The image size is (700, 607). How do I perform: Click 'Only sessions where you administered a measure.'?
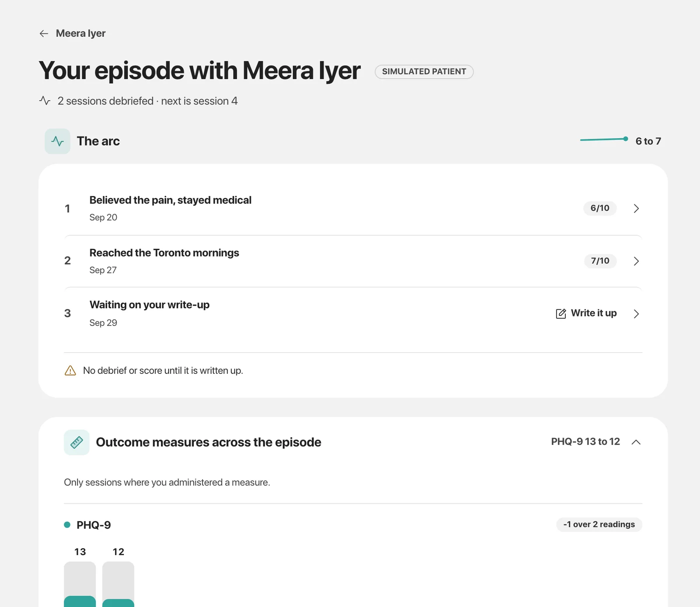167,482
